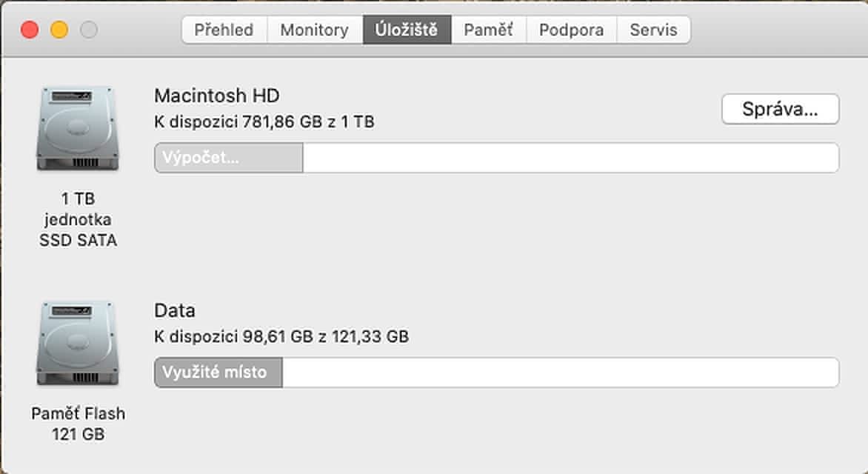
Task: Click the Data volume name
Action: coord(175,310)
